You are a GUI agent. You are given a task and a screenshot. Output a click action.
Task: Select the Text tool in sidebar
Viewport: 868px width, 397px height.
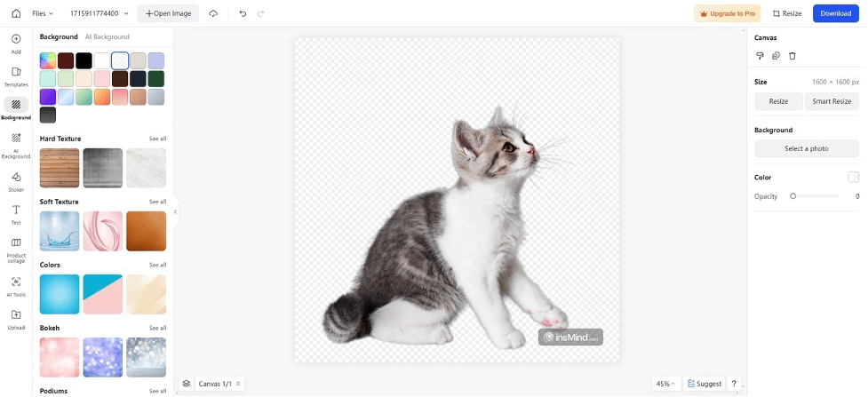point(16,213)
